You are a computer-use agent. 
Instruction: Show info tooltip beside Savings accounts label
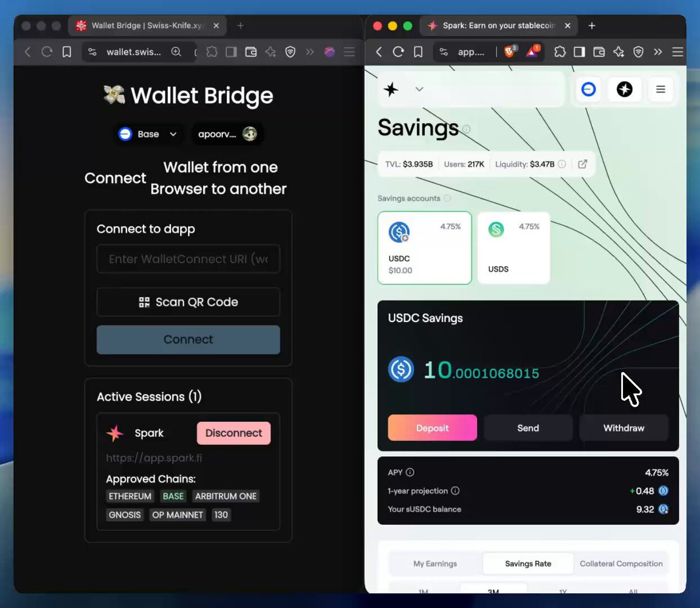[447, 198]
